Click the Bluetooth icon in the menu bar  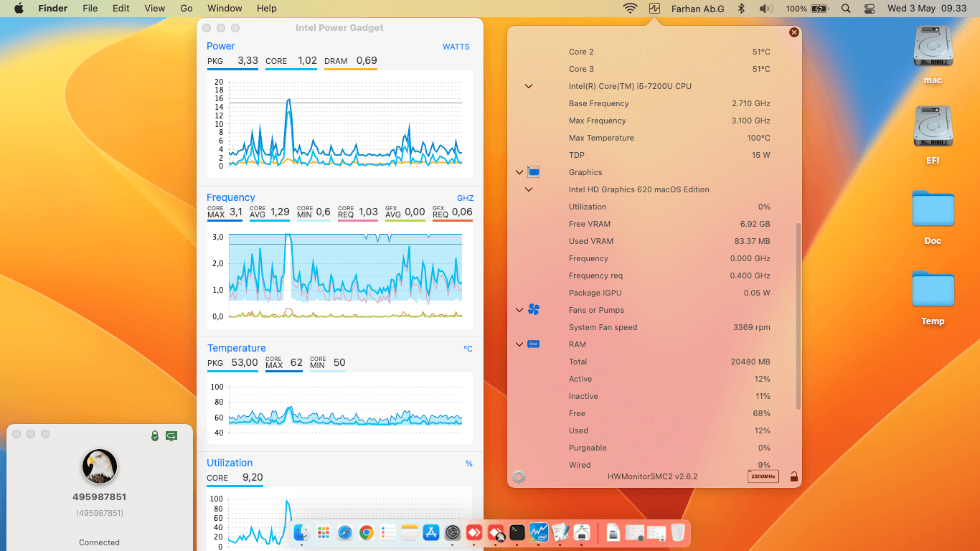coord(741,8)
